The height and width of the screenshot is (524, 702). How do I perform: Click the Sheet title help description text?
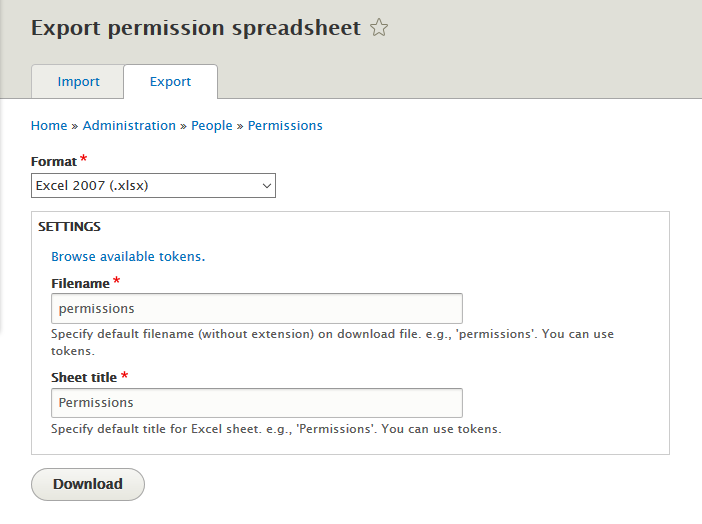pos(275,430)
